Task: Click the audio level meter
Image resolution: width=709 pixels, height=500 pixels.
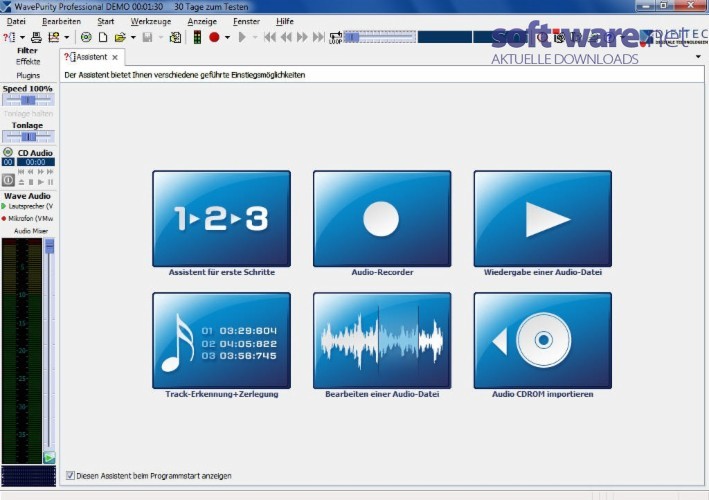Action: [x=22, y=351]
